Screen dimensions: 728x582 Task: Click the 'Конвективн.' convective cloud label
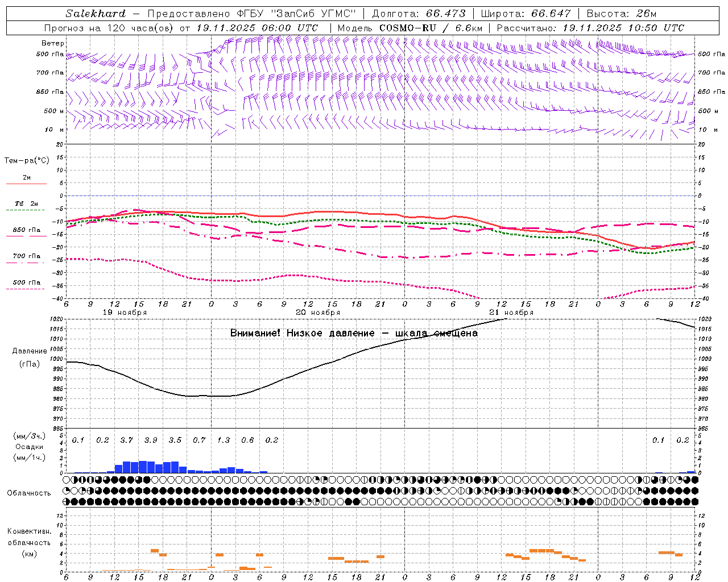coord(30,531)
